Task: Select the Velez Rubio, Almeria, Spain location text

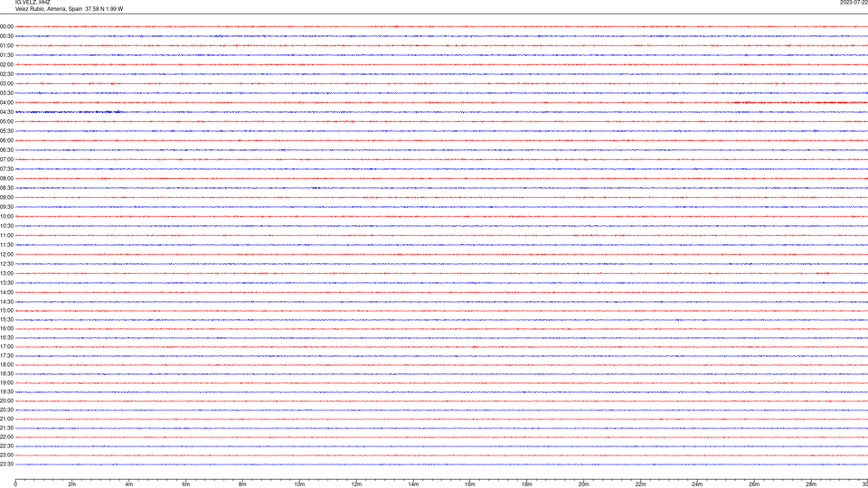Action: coord(49,9)
